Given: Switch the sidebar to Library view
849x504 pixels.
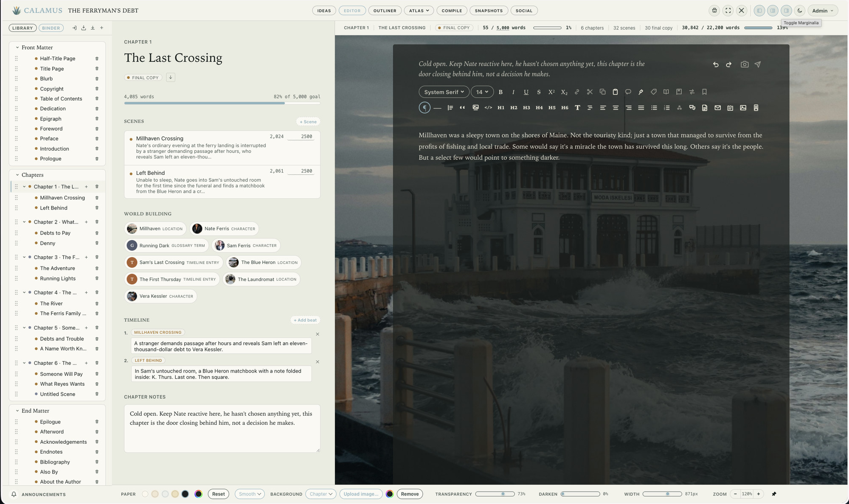Looking at the screenshot, I should pyautogui.click(x=22, y=28).
